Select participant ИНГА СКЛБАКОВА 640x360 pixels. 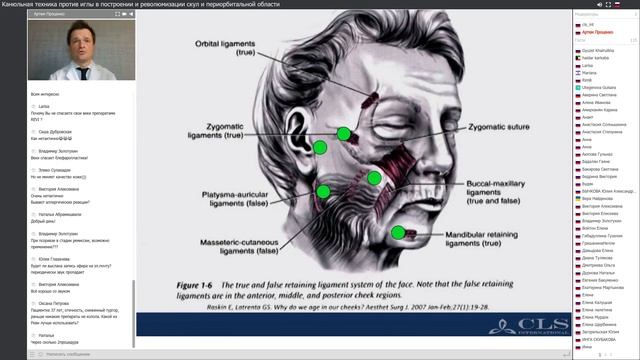coord(599,340)
